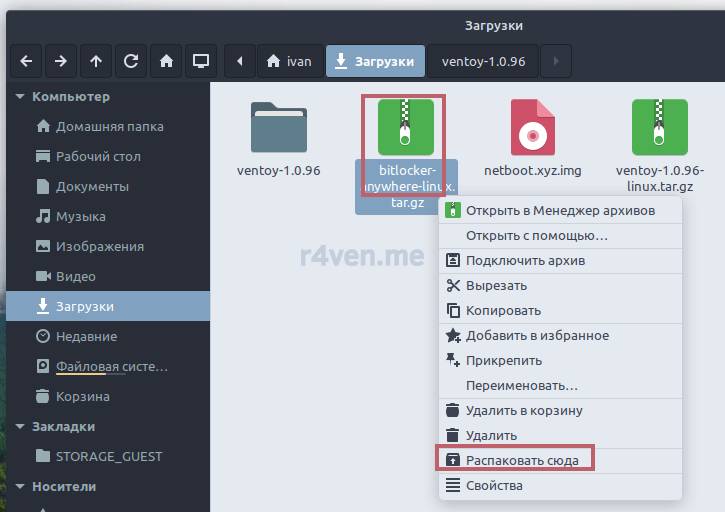
Task: Open the ventoy-1.0.96 folder icon
Action: coord(278,128)
